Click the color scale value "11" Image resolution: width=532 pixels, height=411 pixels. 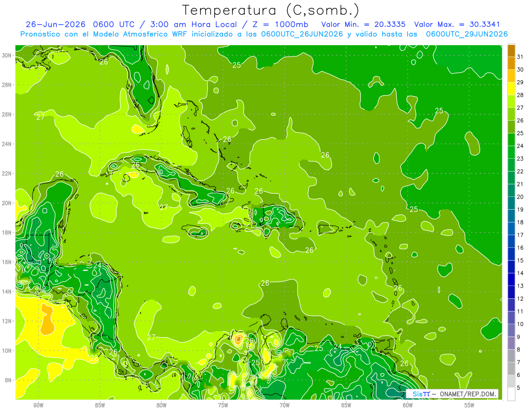(520, 311)
